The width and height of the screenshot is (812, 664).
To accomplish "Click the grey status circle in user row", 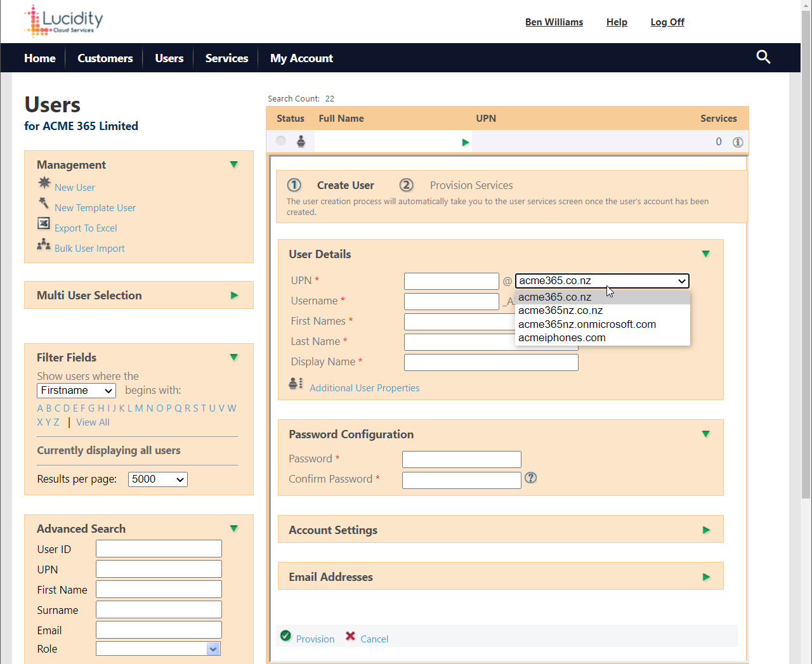I will pos(281,141).
